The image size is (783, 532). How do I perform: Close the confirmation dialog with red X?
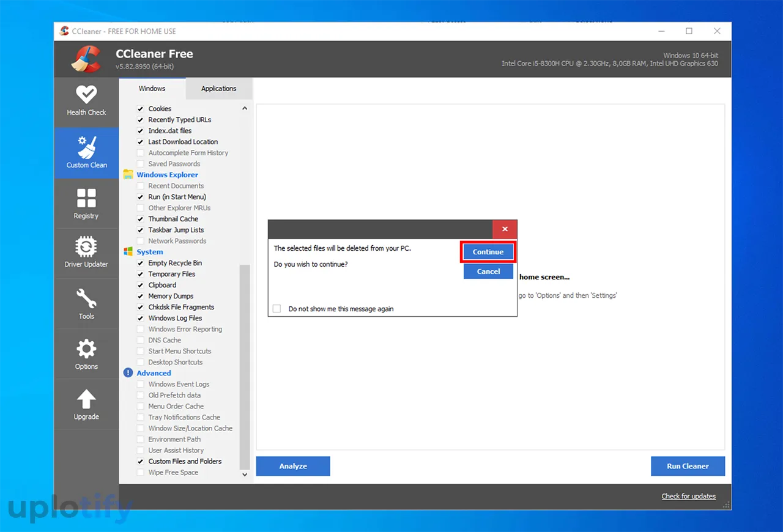point(505,229)
